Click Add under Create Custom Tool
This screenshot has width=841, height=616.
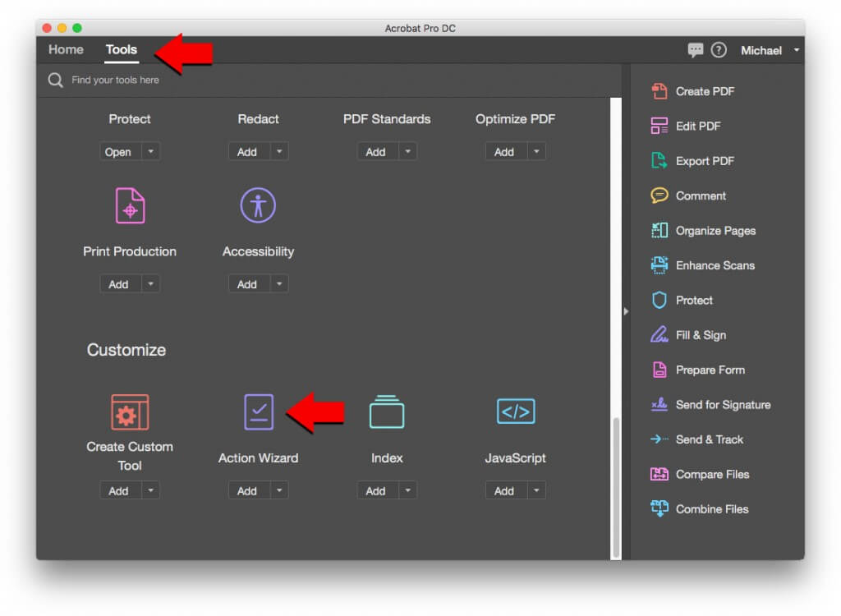point(120,490)
